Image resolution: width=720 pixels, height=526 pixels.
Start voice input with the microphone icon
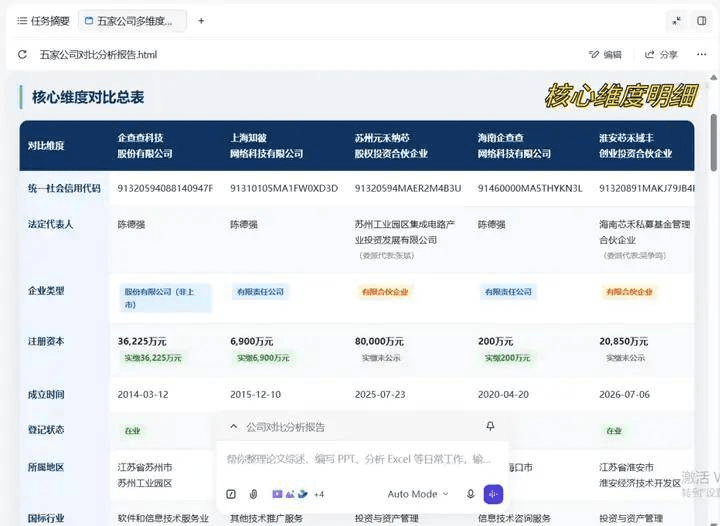pyautogui.click(x=470, y=494)
